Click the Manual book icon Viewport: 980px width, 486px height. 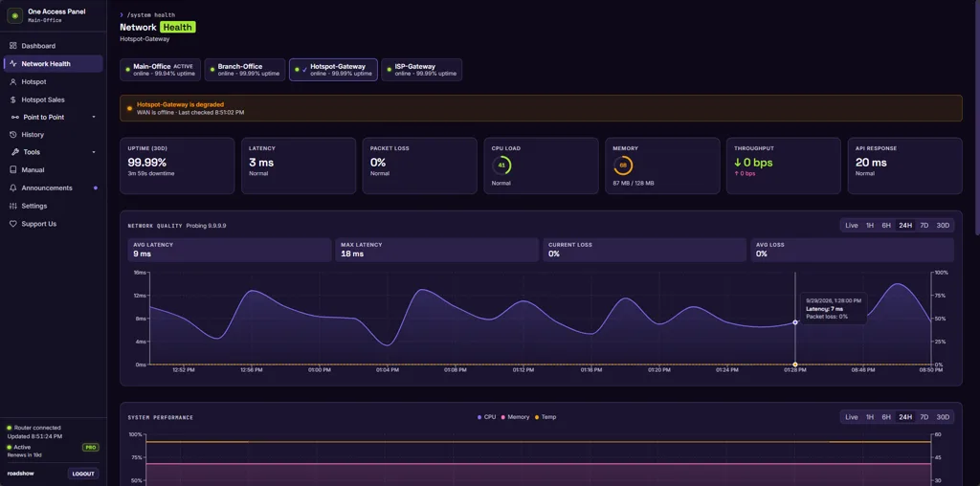click(x=13, y=170)
